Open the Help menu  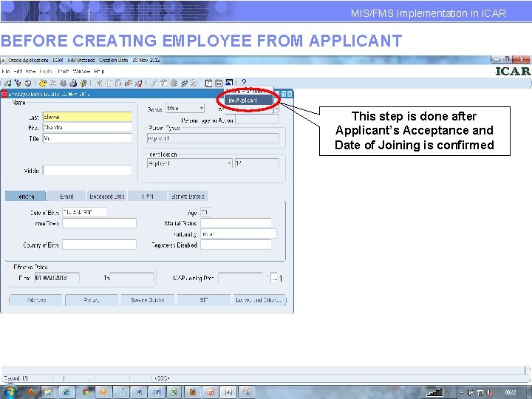pos(99,71)
